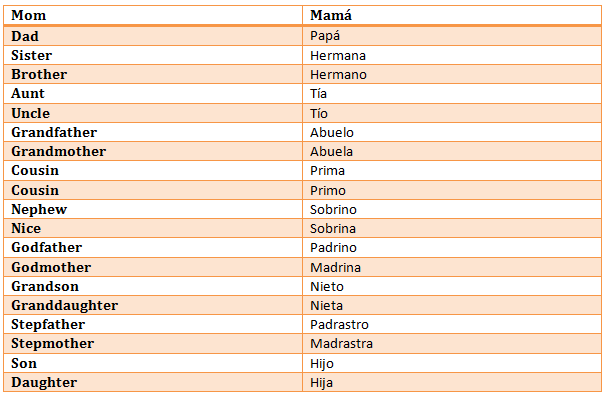The width and height of the screenshot is (606, 396).
Task: Select the 'Hija' translation cell
Action: 452,382
